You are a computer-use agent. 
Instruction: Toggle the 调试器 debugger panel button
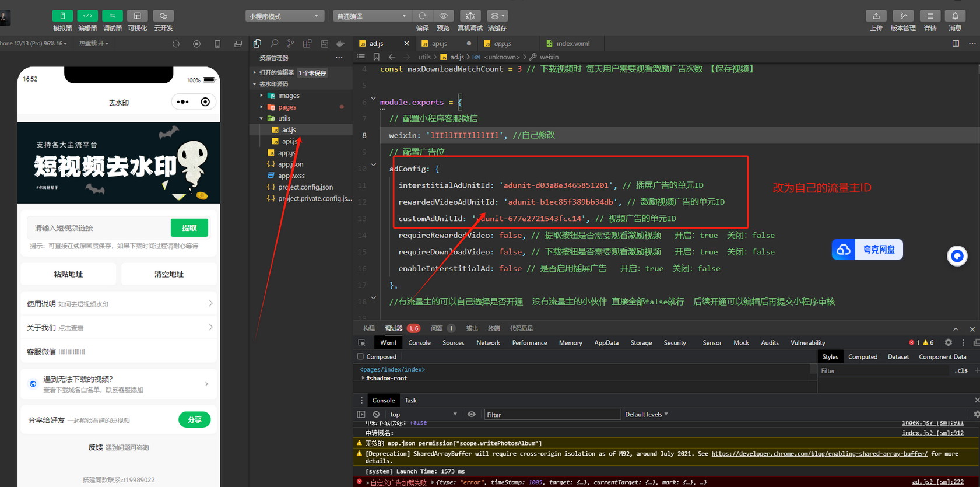113,16
